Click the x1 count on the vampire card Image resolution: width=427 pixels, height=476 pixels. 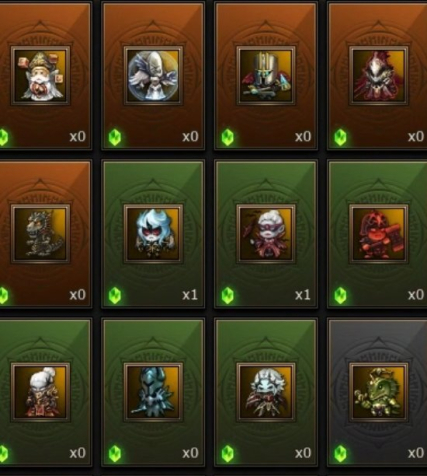pyautogui.click(x=303, y=295)
